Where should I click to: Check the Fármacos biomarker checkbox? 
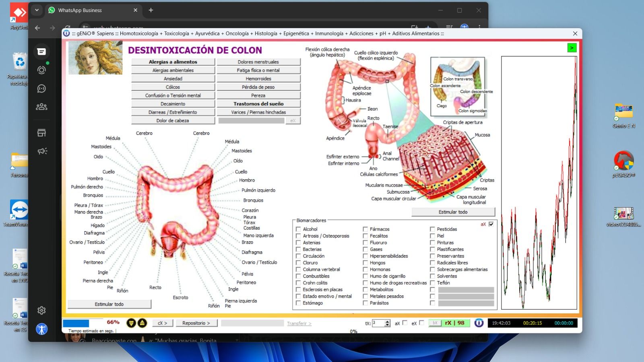coord(365,229)
